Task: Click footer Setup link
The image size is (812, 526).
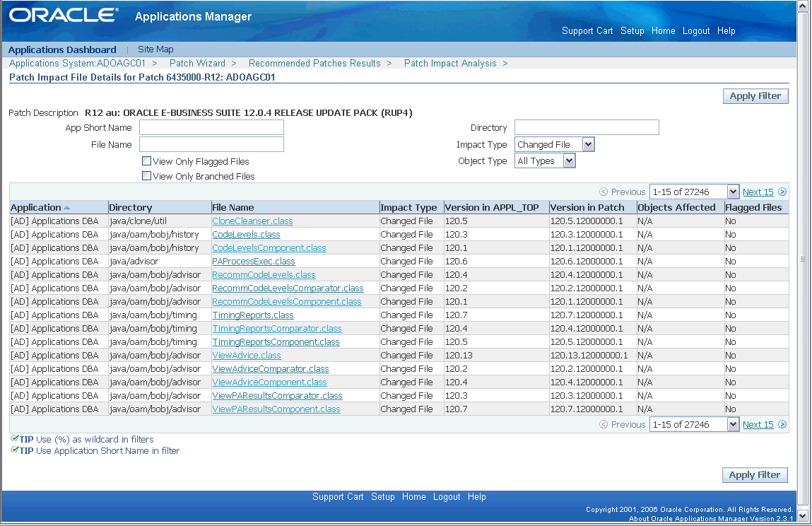Action: click(383, 496)
